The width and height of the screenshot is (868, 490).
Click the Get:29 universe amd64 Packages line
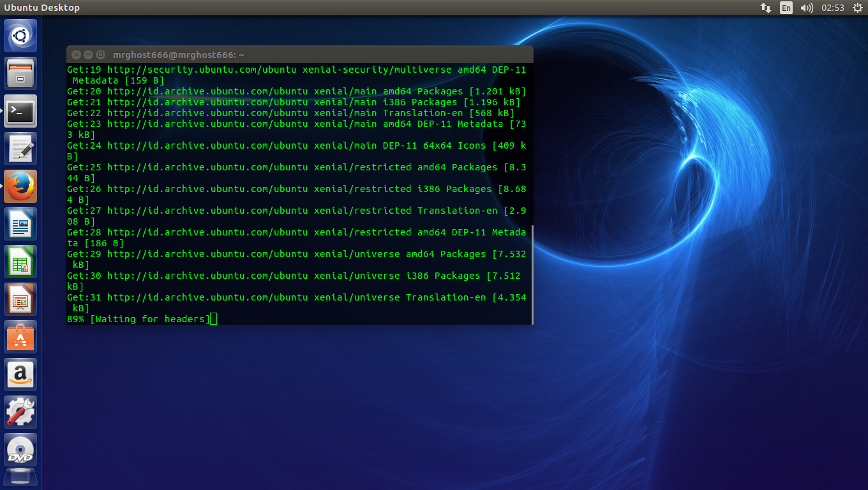point(297,260)
